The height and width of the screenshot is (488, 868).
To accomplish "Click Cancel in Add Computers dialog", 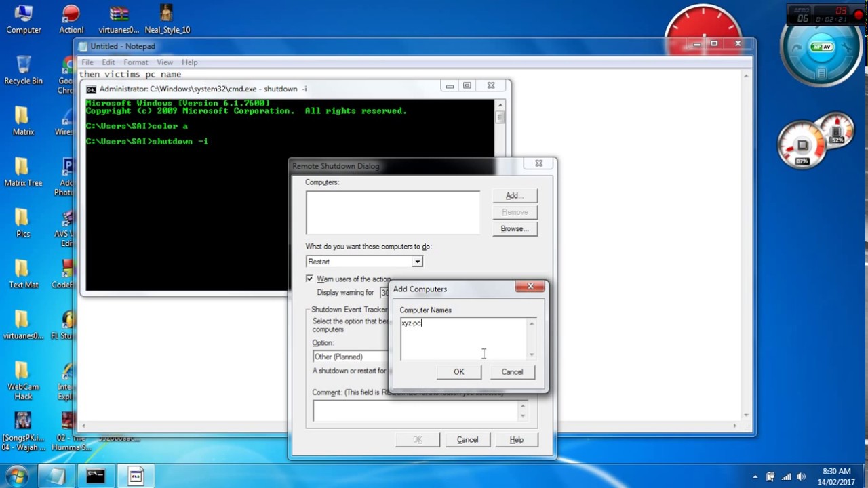I will (x=512, y=371).
